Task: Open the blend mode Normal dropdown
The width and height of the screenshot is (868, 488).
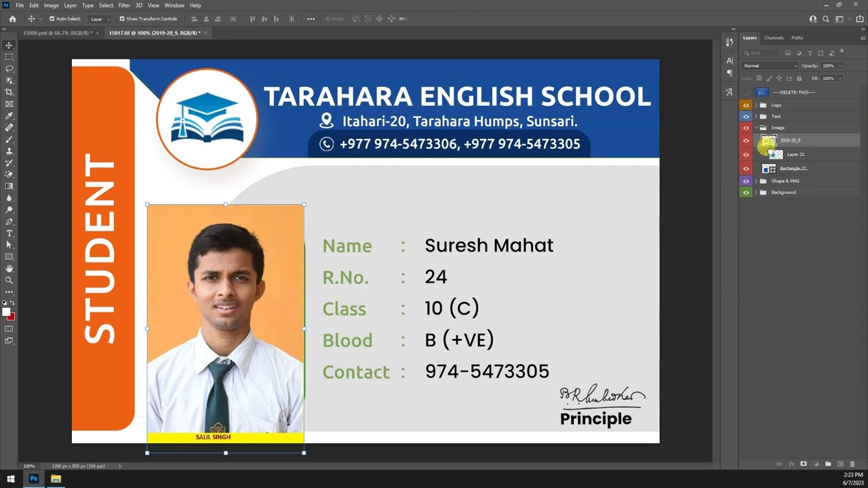Action: tap(770, 66)
